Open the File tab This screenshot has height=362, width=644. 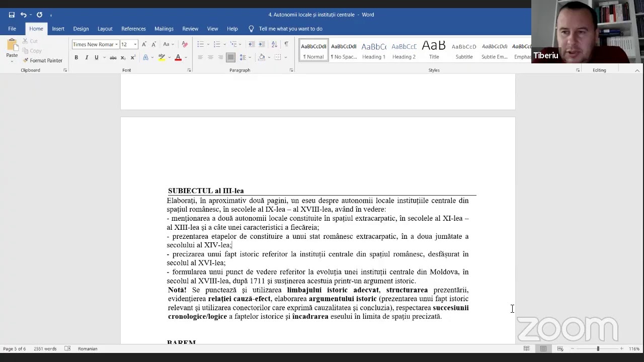(x=12, y=29)
